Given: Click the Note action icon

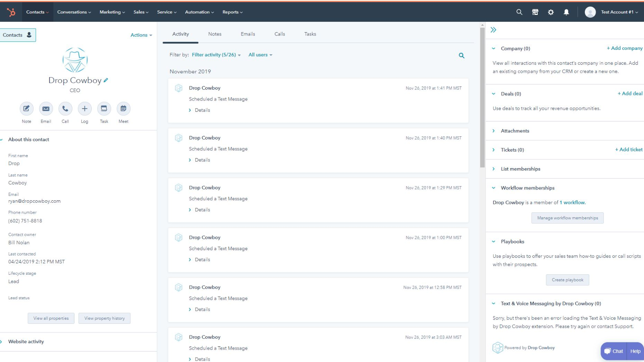Looking at the screenshot, I should click(x=27, y=109).
